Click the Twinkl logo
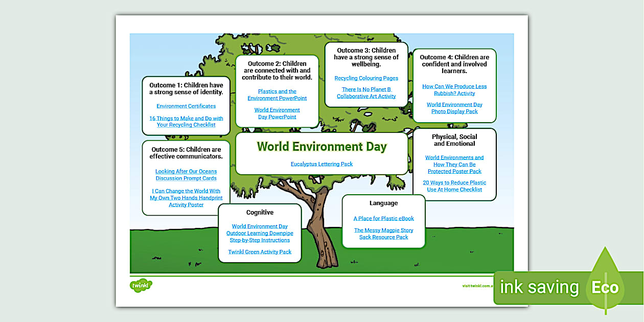This screenshot has height=322, width=644. coord(141,286)
